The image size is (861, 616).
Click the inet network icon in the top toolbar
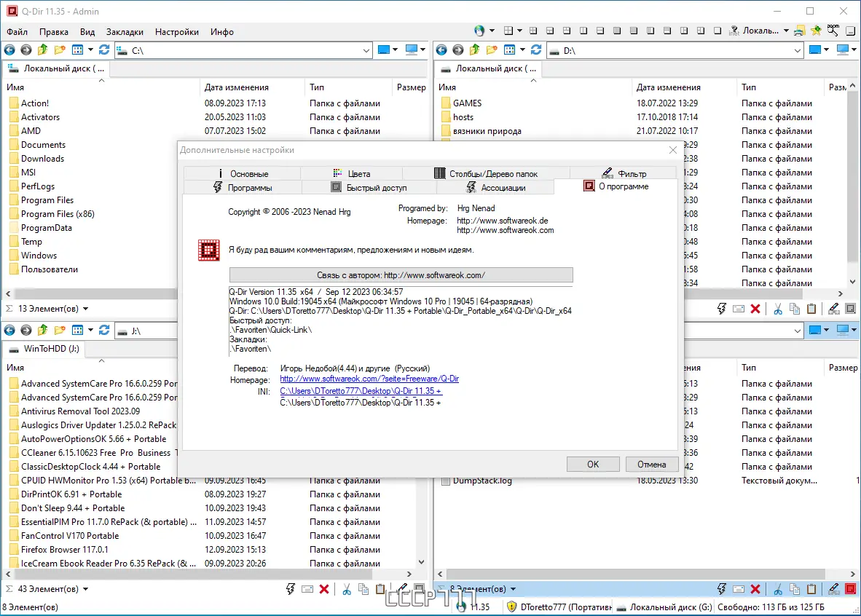[x=734, y=31]
